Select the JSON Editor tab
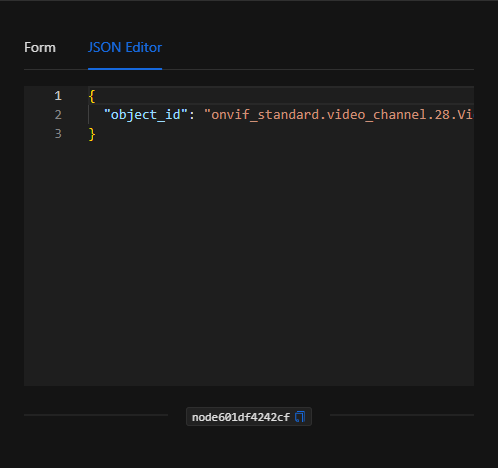The height and width of the screenshot is (468, 498). click(x=125, y=47)
